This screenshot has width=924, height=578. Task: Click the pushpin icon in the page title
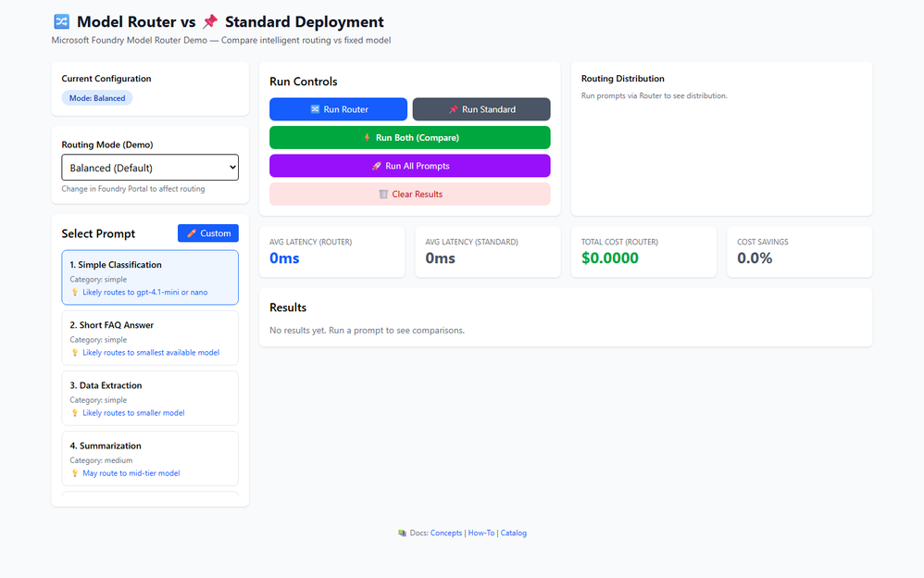(x=210, y=22)
